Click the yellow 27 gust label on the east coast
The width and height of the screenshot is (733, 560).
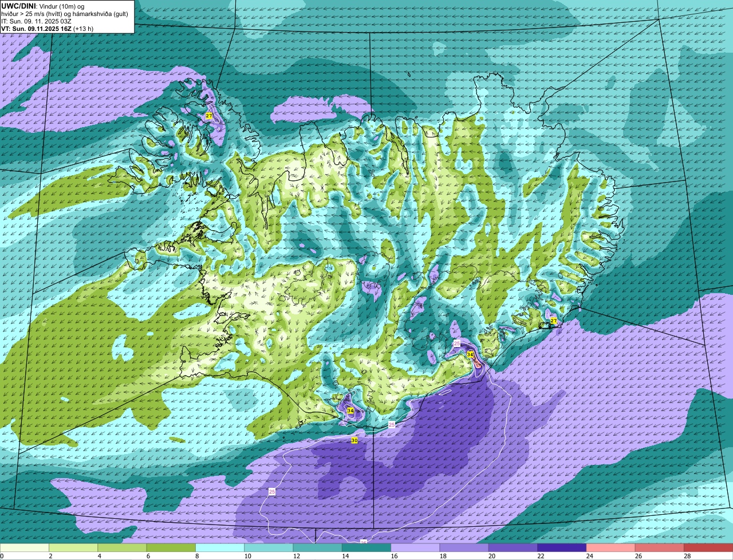click(x=553, y=321)
